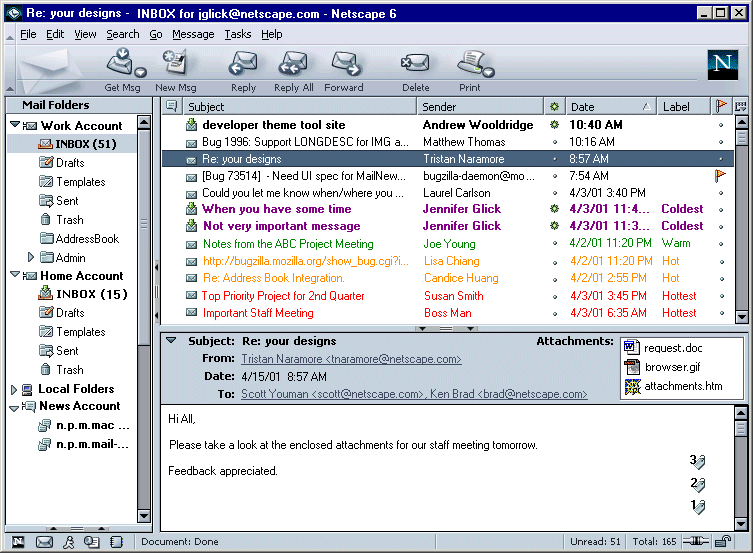Click the Reply All toolbar icon
The height and width of the screenshot is (556, 753).
tap(293, 66)
